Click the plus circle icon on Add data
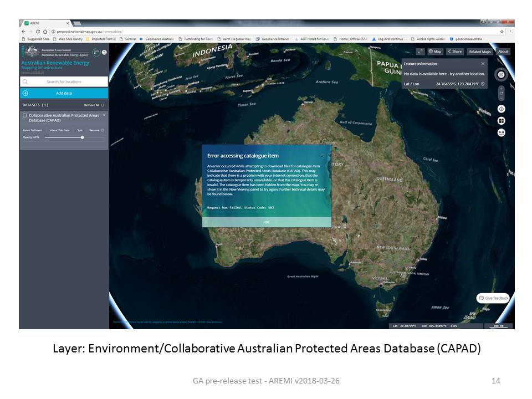Image resolution: width=532 pixels, height=399 pixels. coord(25,93)
